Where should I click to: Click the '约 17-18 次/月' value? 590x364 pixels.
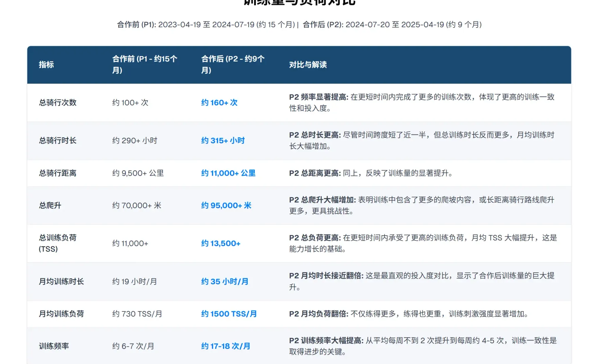coord(226,346)
